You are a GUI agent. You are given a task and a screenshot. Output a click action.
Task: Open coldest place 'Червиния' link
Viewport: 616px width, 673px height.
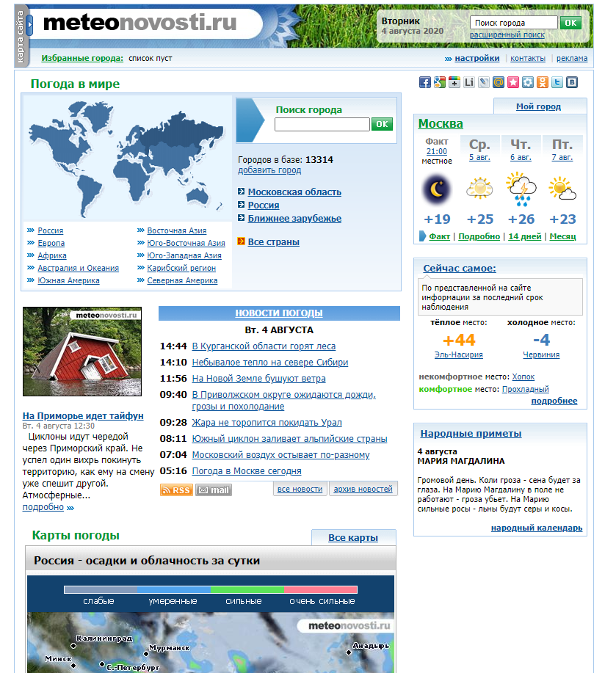point(541,355)
